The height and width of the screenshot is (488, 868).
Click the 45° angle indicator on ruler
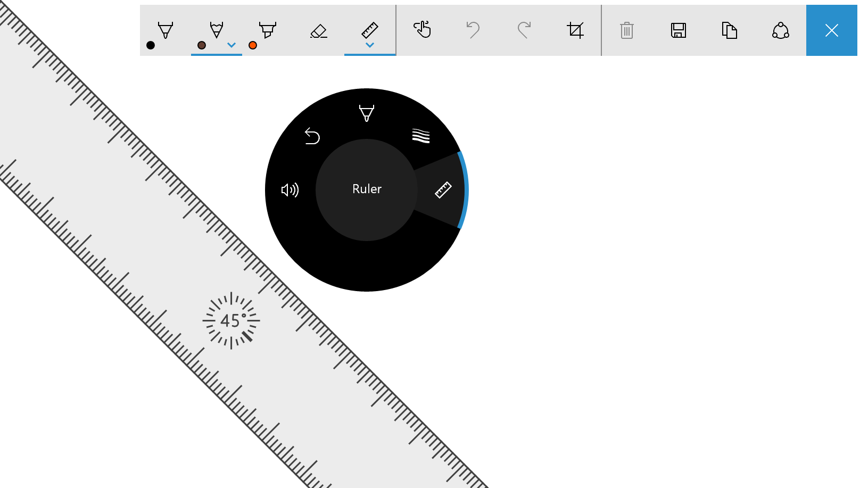[231, 321]
